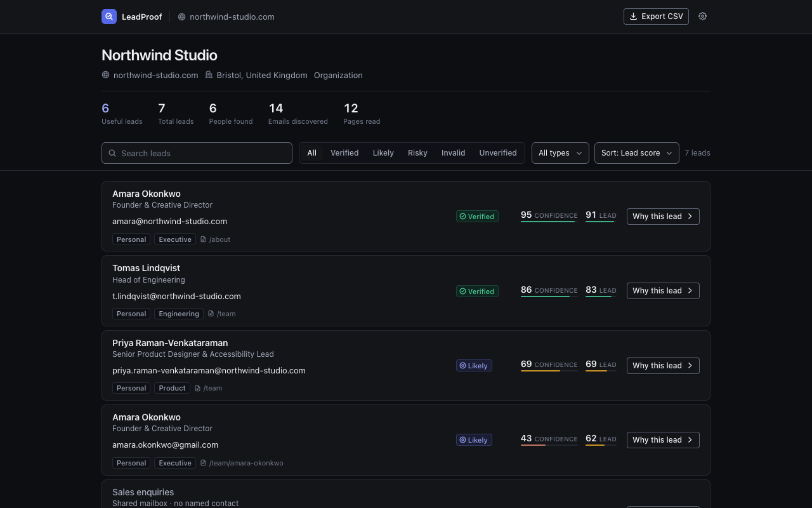Export the leads as CSV
The image size is (812, 508).
(x=656, y=17)
